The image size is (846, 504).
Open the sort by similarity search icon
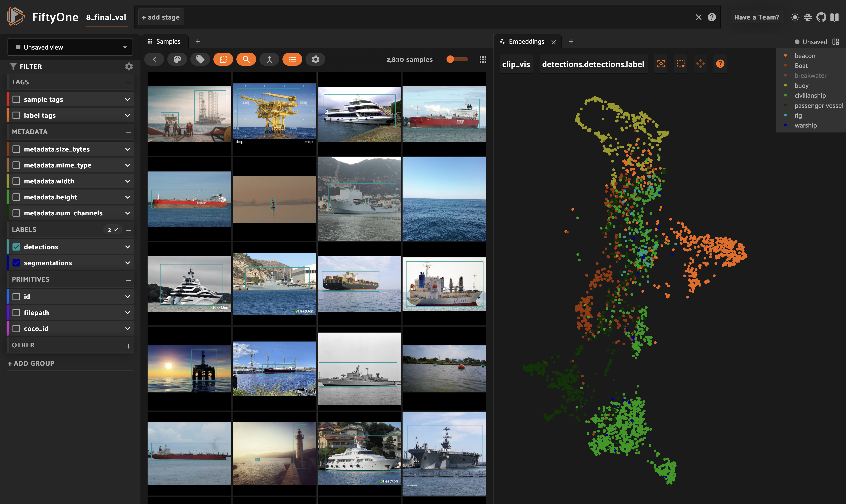pos(246,59)
